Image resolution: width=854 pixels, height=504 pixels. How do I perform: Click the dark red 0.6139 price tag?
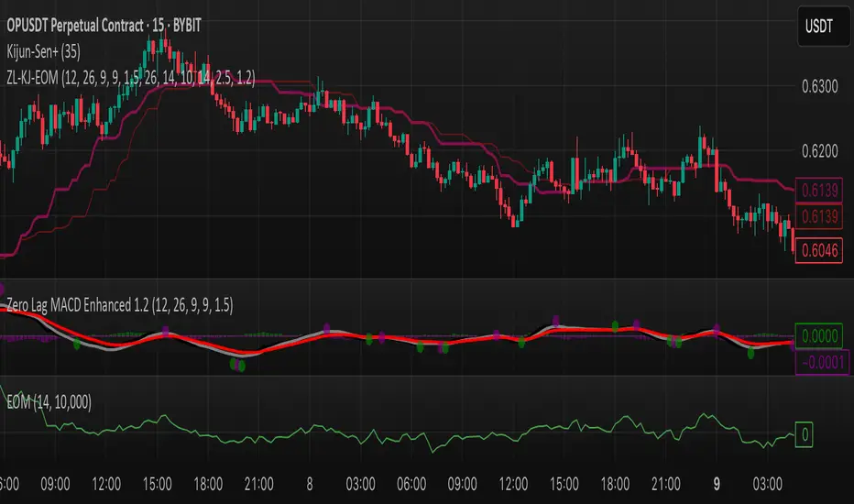click(819, 216)
